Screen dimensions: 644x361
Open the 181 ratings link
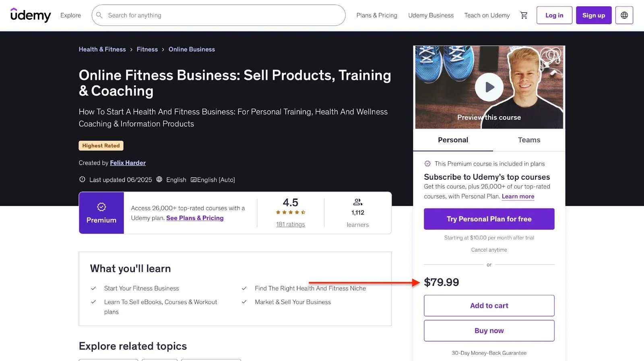coord(291,224)
